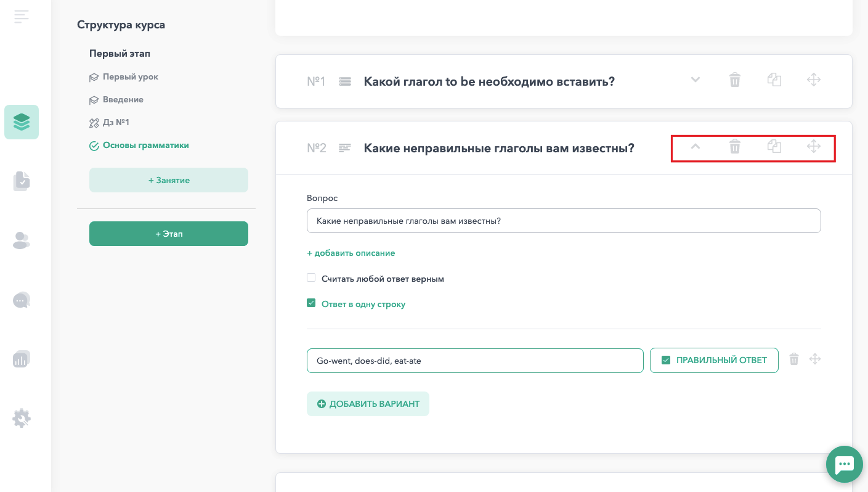Expand question №1 with chevron
868x492 pixels.
tap(696, 80)
